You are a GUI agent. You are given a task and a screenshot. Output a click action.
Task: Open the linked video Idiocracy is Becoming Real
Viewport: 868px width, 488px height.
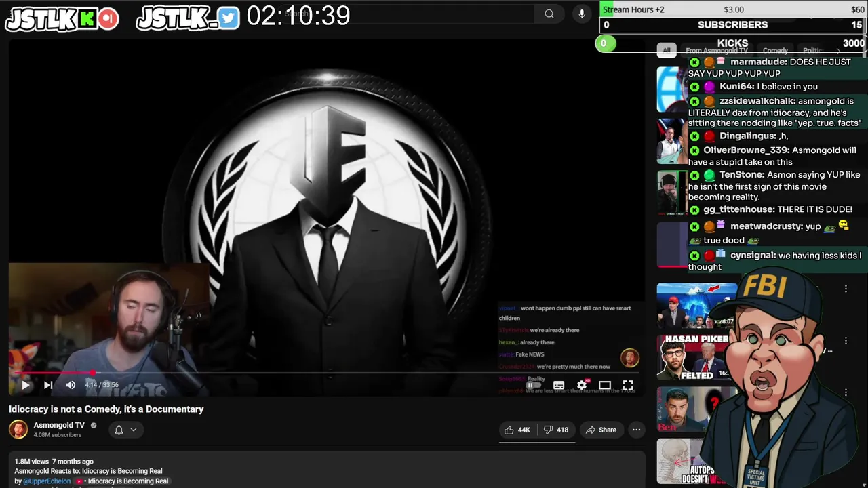coord(122,481)
